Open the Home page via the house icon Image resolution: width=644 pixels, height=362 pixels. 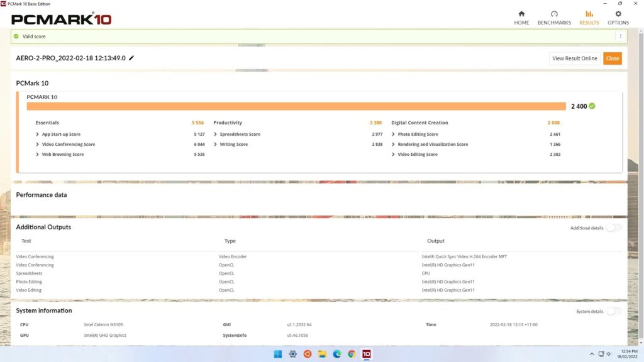click(521, 14)
